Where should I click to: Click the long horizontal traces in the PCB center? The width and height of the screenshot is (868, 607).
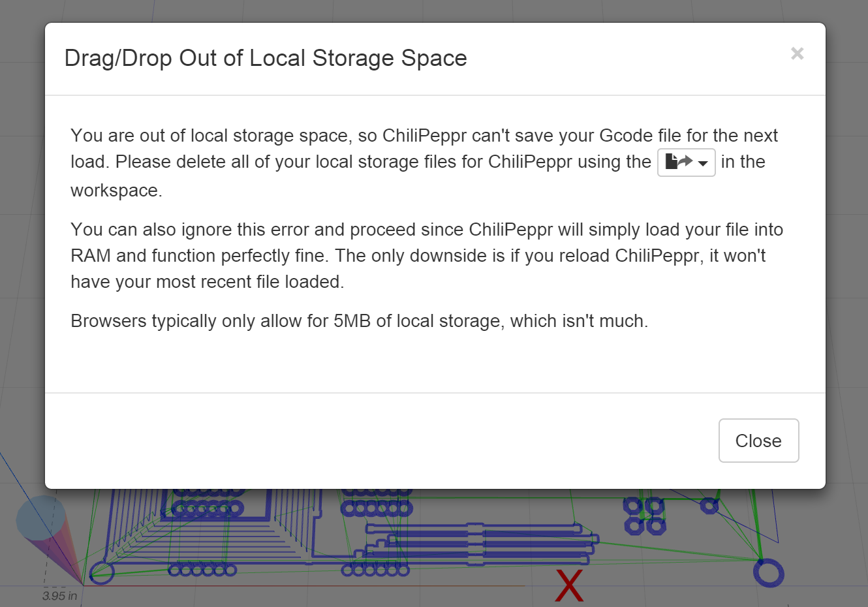[x=482, y=543]
